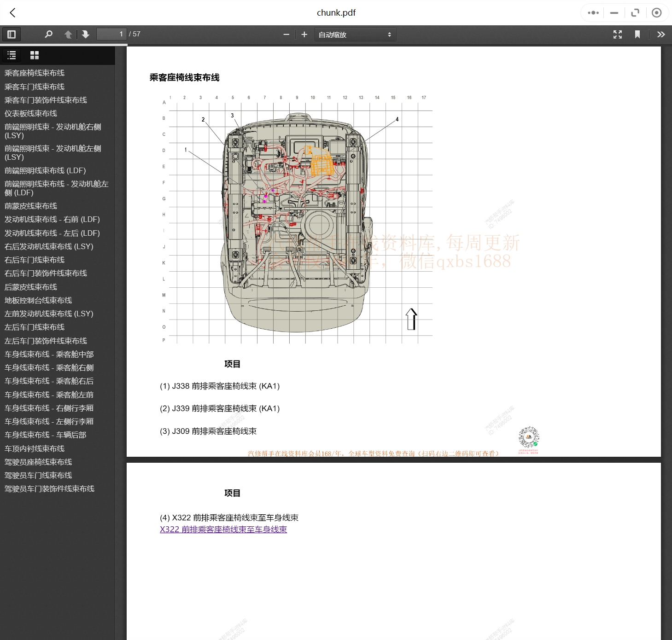Image resolution: width=672 pixels, height=640 pixels.
Task: Zoom in on the PDF page
Action: point(304,34)
